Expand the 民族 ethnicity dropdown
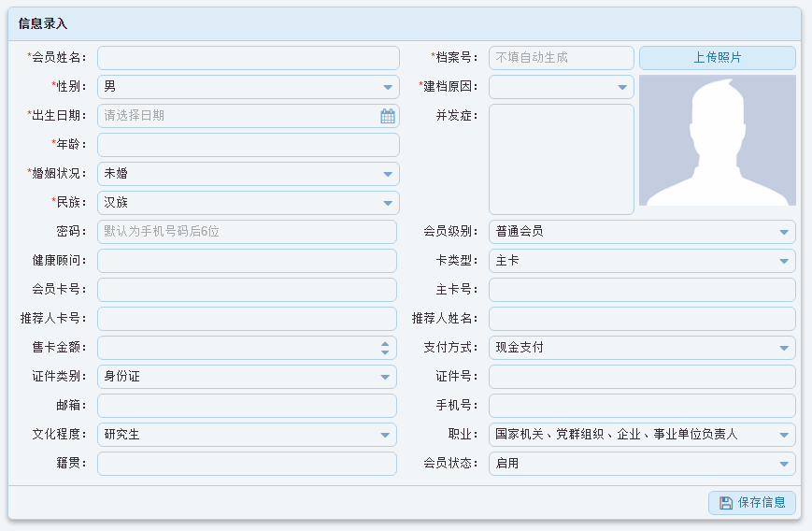The image size is (812, 531). tap(388, 203)
